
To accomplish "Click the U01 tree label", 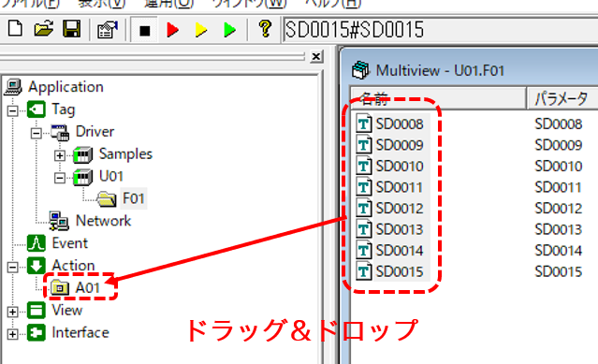I will point(111,177).
